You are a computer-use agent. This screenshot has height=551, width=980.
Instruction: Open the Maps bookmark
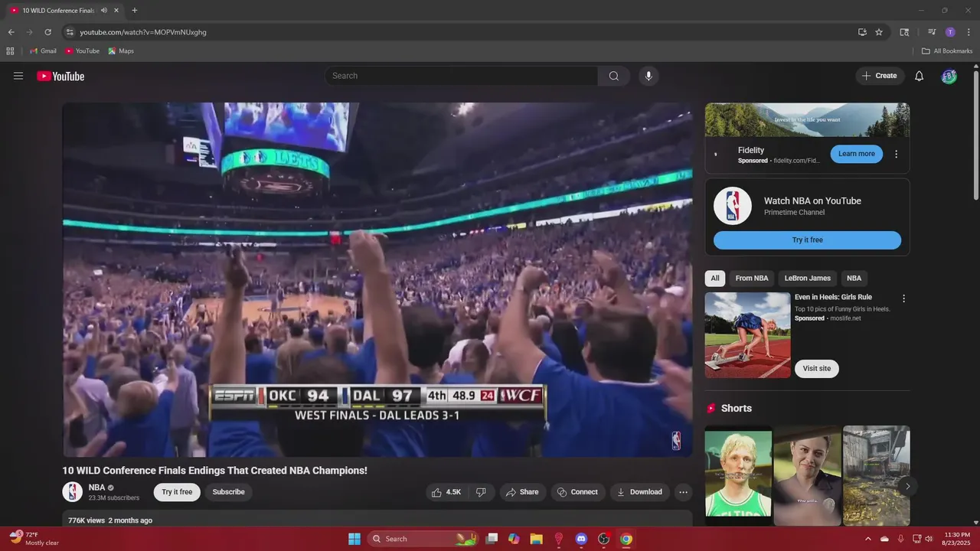[121, 51]
